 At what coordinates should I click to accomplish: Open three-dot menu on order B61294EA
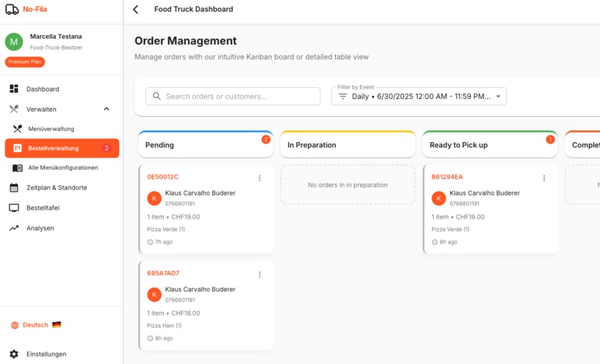(x=544, y=178)
